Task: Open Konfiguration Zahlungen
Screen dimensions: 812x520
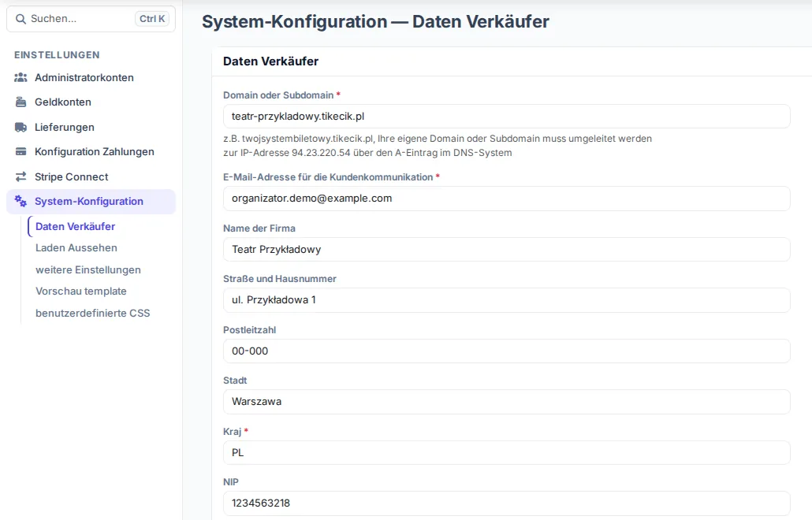Action: 91,151
